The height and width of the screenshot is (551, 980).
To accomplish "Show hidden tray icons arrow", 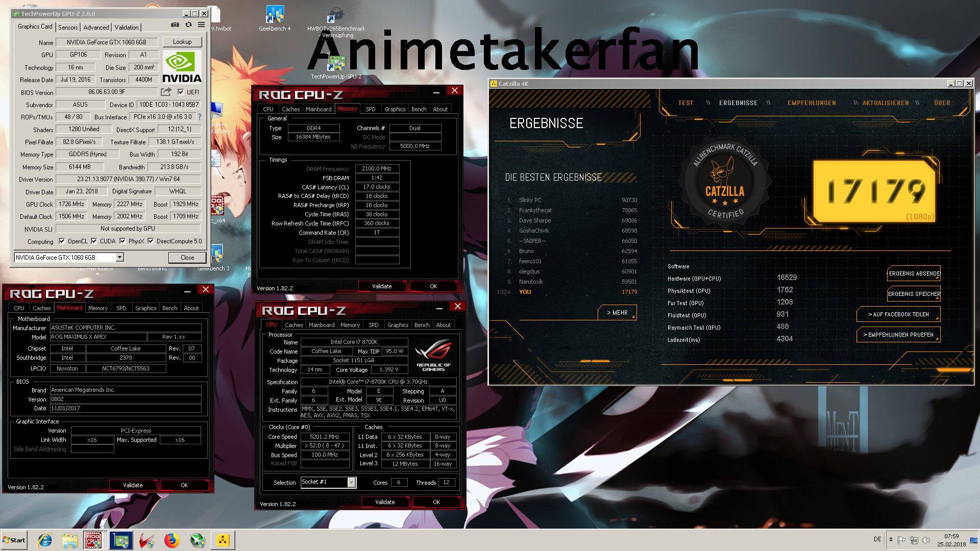I will pyautogui.click(x=891, y=540).
